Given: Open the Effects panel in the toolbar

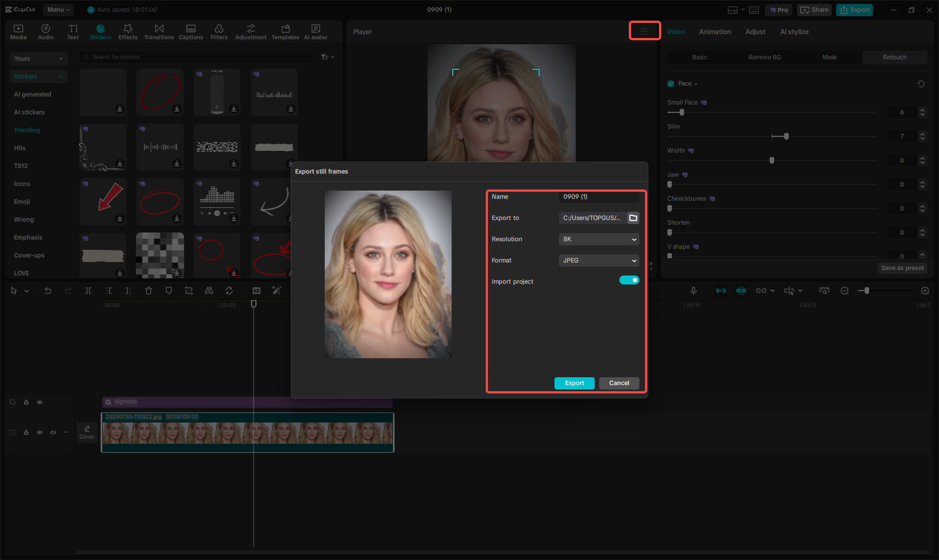Looking at the screenshot, I should point(128,32).
